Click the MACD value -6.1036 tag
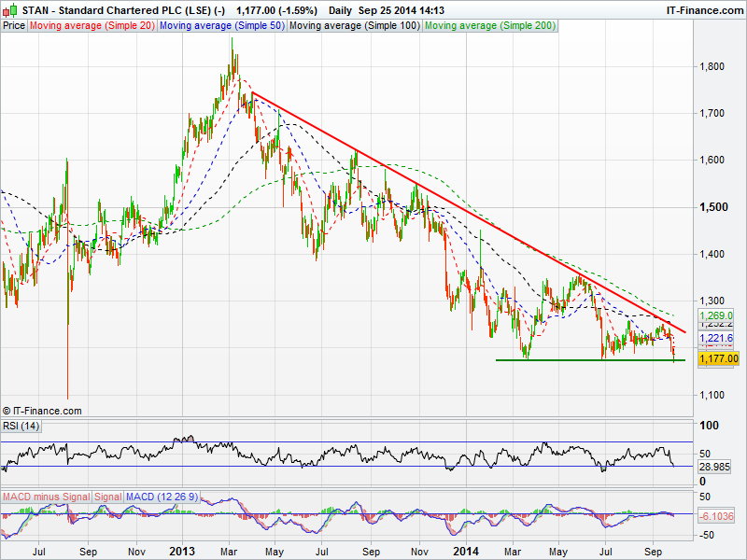The image size is (747, 560). pyautogui.click(x=718, y=514)
